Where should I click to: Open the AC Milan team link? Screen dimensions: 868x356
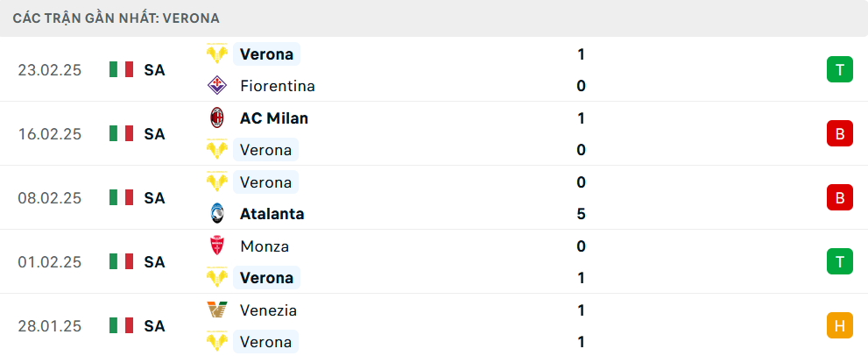click(x=273, y=118)
